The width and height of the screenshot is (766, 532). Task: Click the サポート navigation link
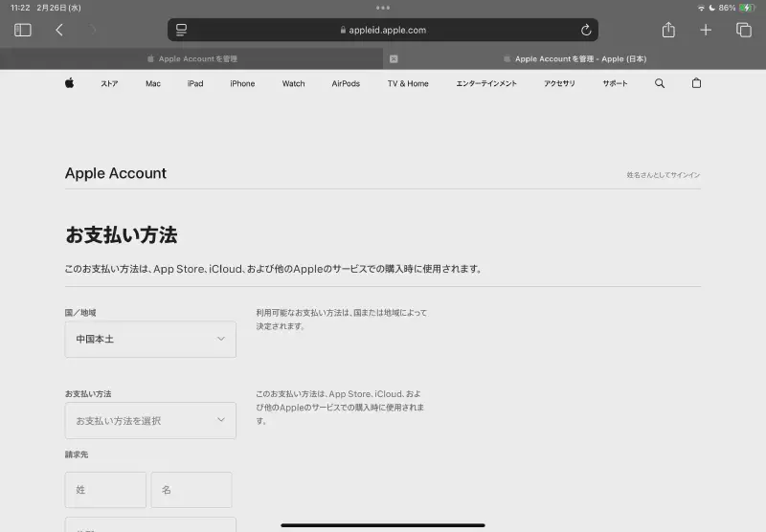click(615, 83)
